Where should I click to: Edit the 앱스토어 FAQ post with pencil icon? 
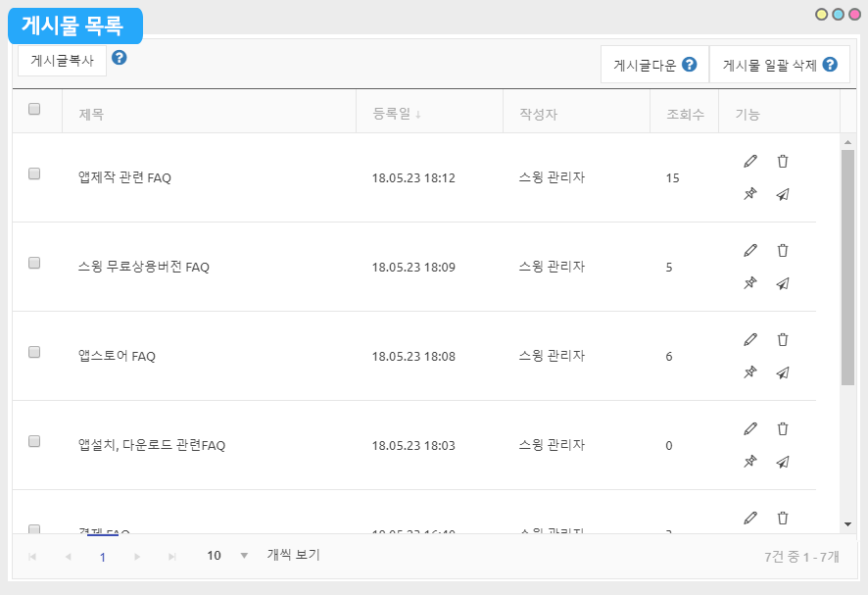[x=750, y=339]
